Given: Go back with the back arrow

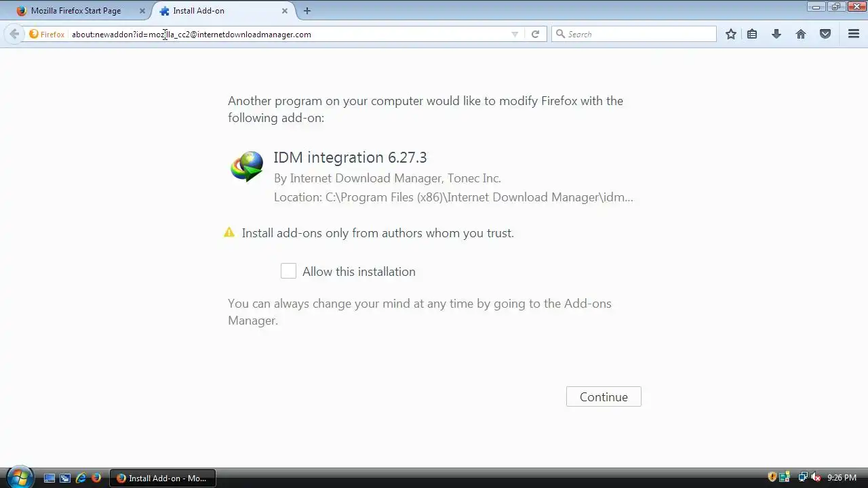Looking at the screenshot, I should tap(14, 34).
